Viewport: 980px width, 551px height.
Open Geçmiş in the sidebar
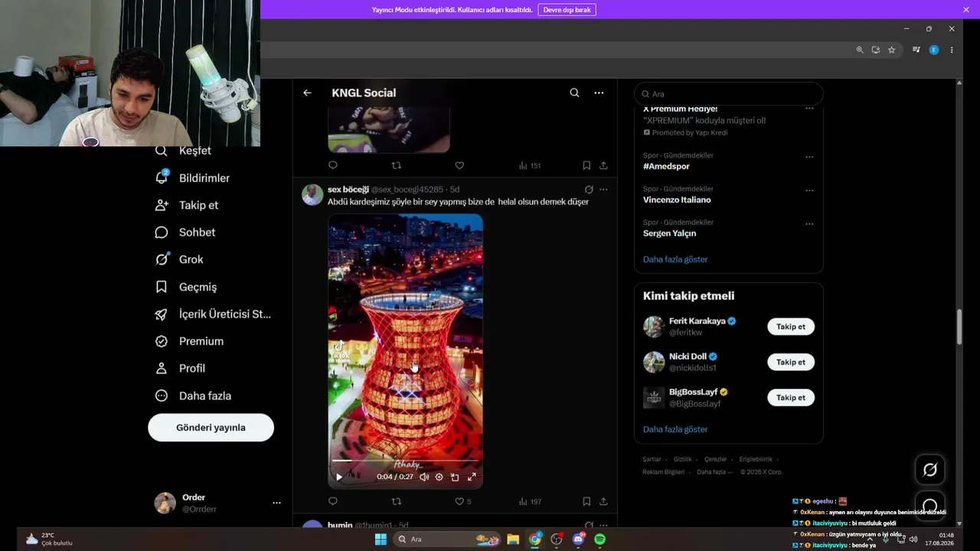point(185,287)
